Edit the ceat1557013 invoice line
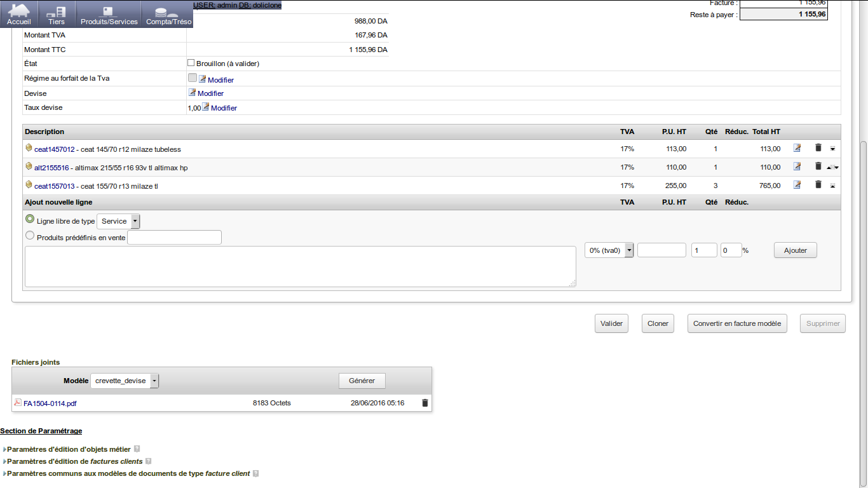 pyautogui.click(x=797, y=185)
